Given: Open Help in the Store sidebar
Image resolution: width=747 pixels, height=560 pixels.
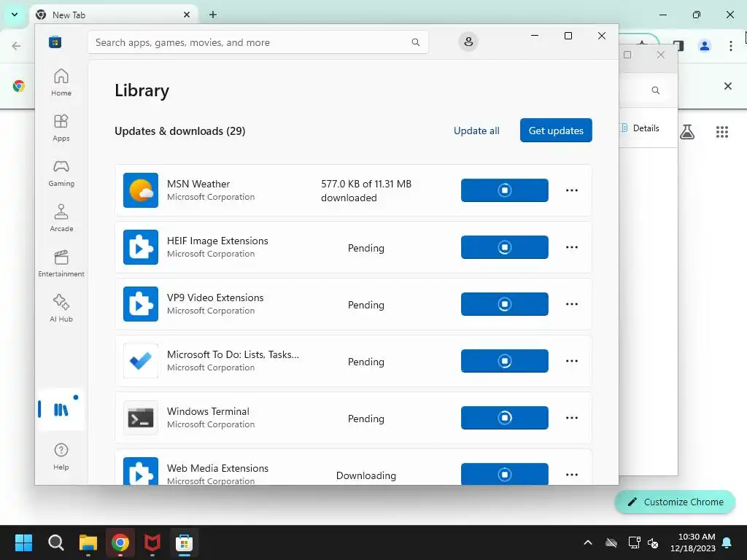Looking at the screenshot, I should tap(61, 456).
